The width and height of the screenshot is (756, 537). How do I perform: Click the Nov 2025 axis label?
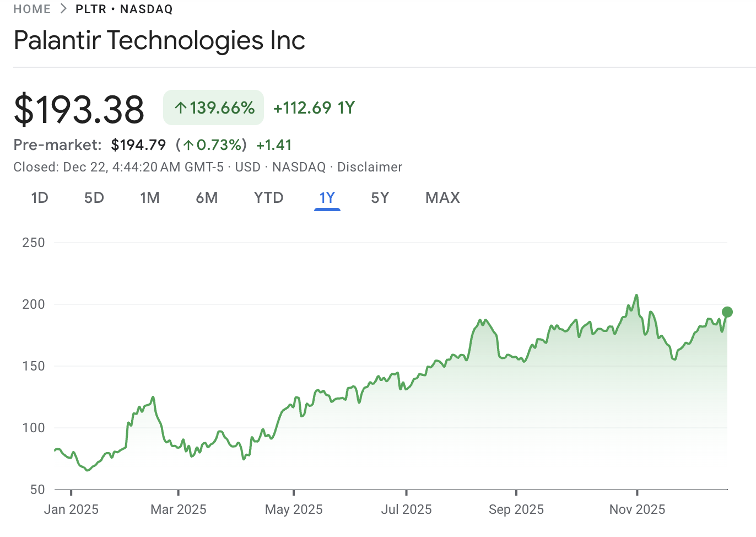click(636, 509)
